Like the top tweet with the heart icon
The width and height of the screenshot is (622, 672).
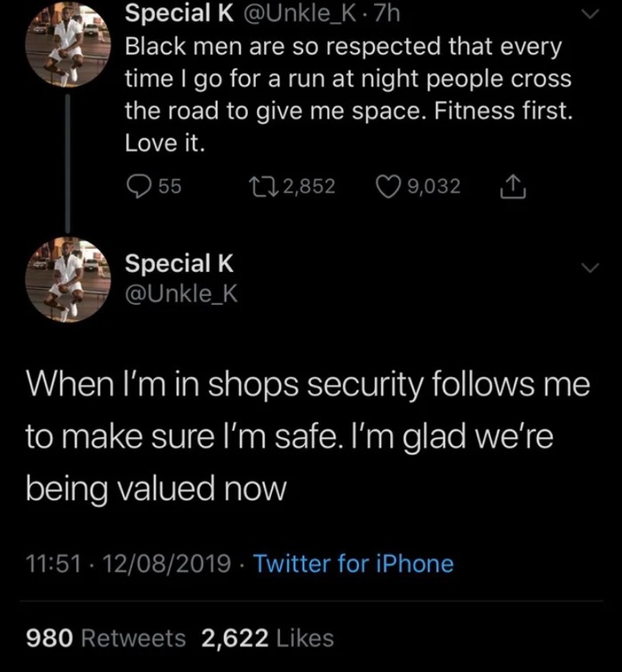coord(387,187)
